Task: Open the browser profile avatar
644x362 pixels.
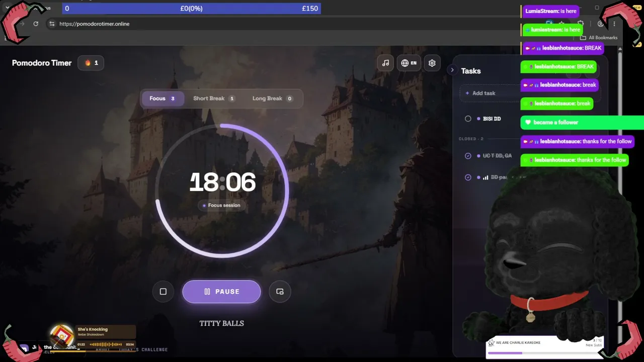Action: coord(600,24)
